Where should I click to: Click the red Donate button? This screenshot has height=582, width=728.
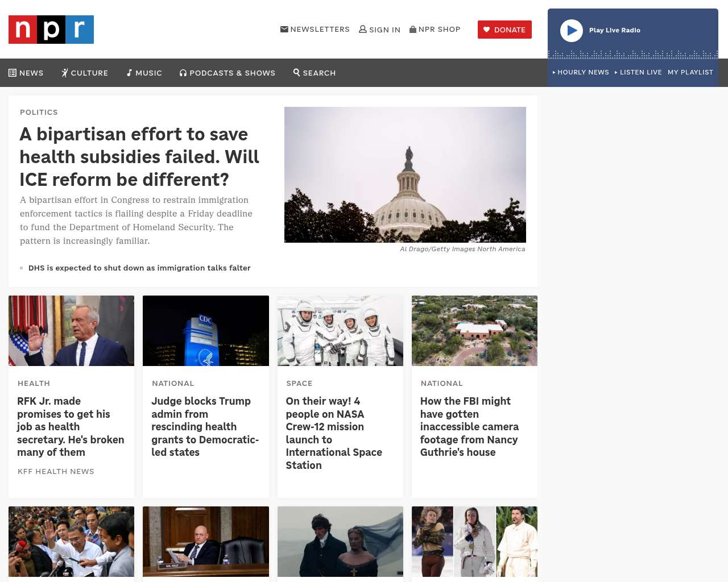pos(504,30)
